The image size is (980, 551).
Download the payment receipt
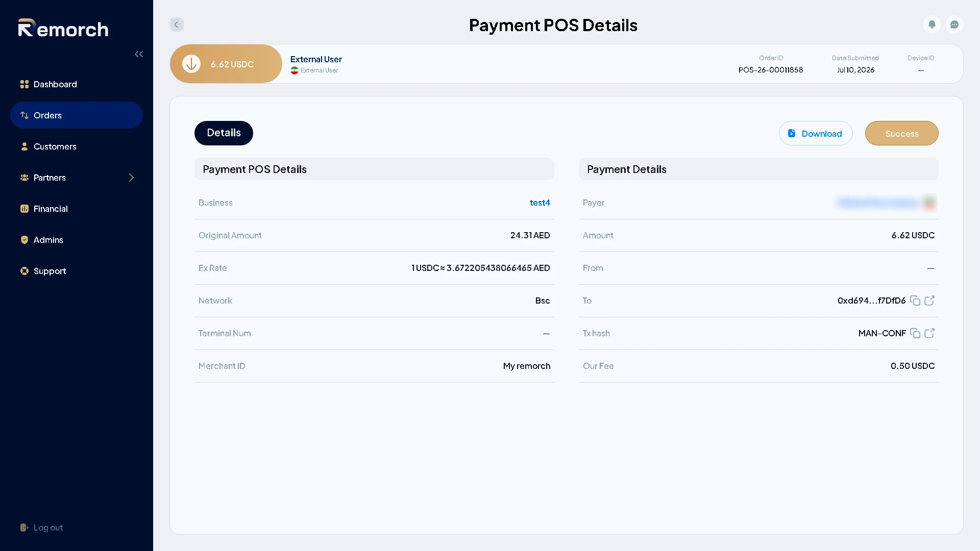click(x=816, y=133)
